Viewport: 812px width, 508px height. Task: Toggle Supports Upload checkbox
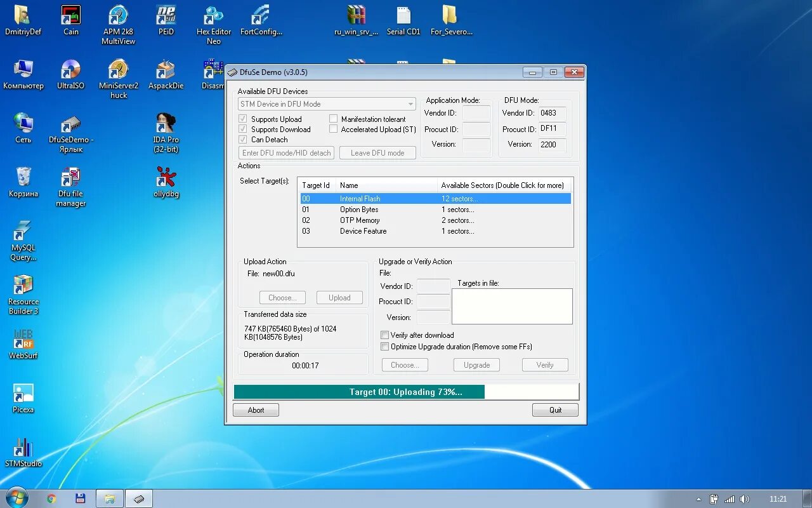pyautogui.click(x=242, y=119)
